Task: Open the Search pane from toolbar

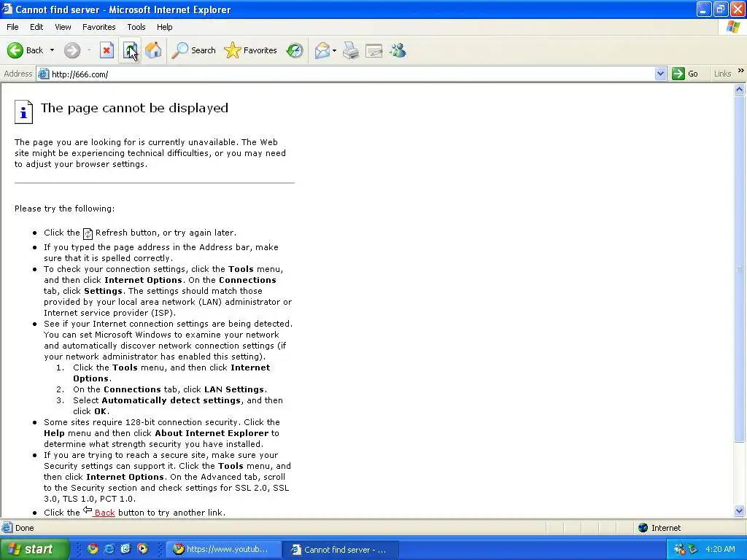Action: 193,50
